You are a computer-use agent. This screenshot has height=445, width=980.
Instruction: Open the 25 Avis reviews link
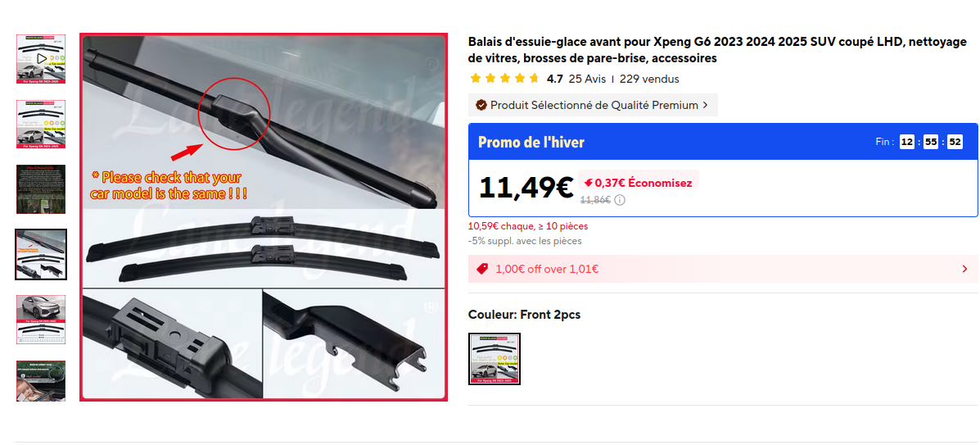588,79
